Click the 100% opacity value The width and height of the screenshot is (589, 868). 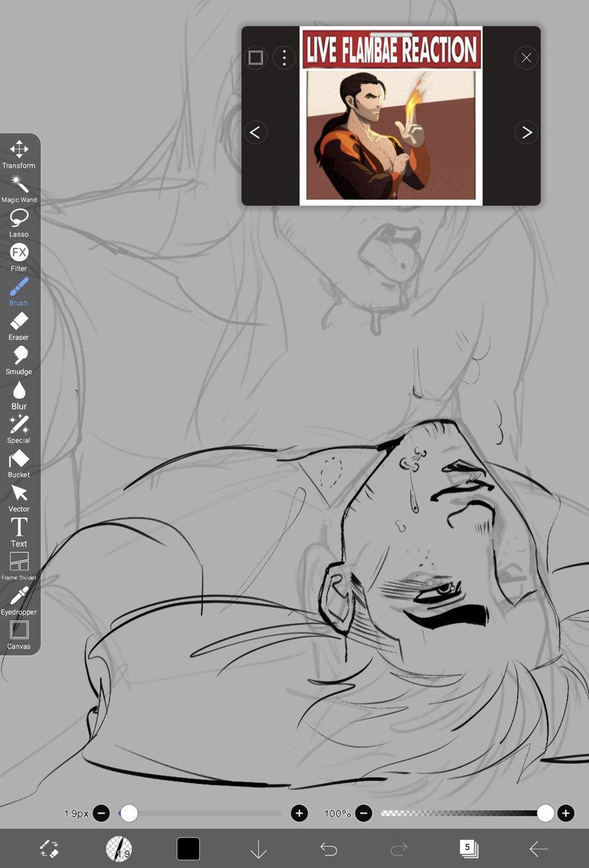(x=338, y=813)
